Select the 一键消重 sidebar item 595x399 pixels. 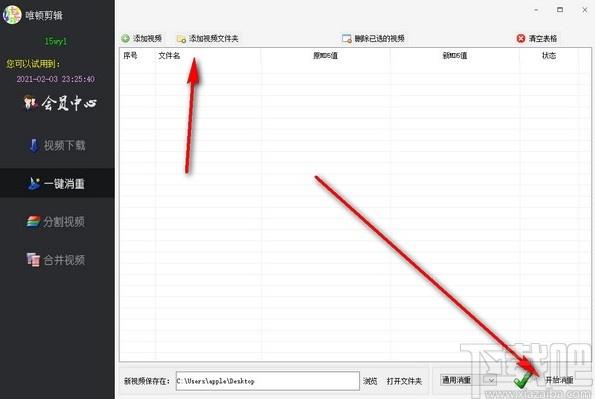coord(57,184)
